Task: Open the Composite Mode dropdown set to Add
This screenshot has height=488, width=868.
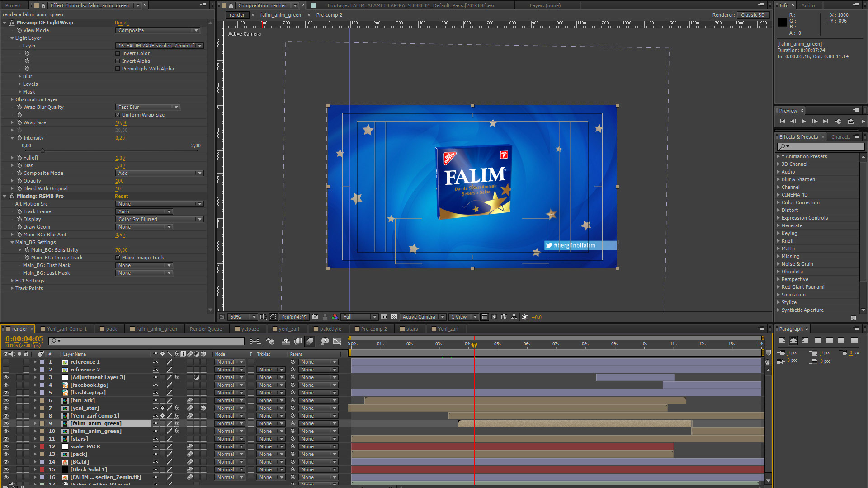Action: click(x=159, y=173)
